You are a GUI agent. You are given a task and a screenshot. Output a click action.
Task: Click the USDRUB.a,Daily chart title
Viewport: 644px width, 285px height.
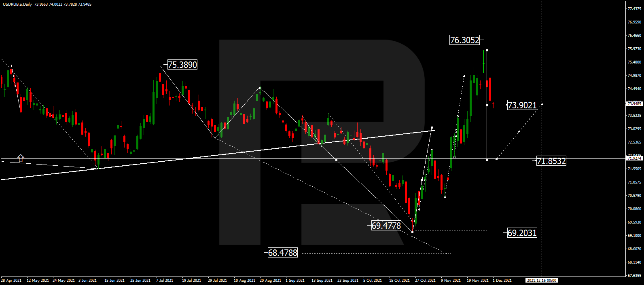click(x=17, y=4)
